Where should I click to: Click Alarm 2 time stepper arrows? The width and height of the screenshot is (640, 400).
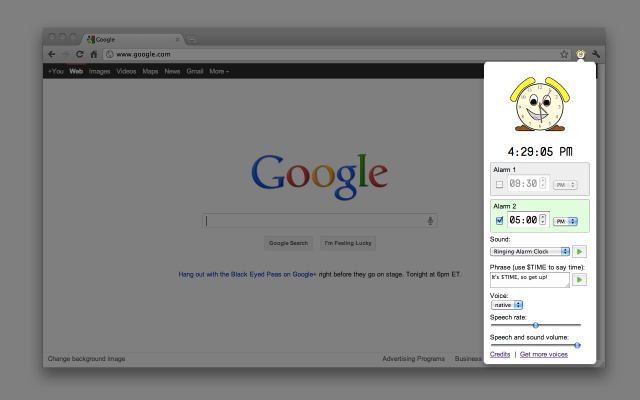coord(542,220)
